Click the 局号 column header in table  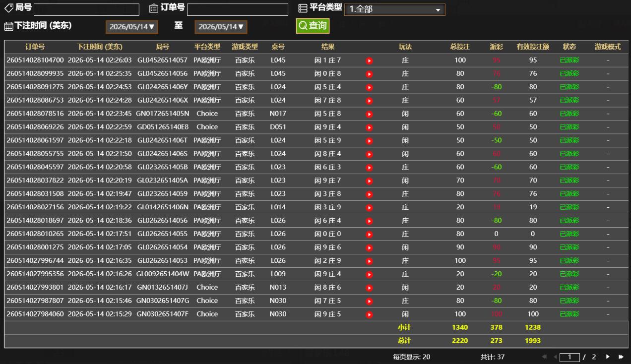tap(163, 47)
